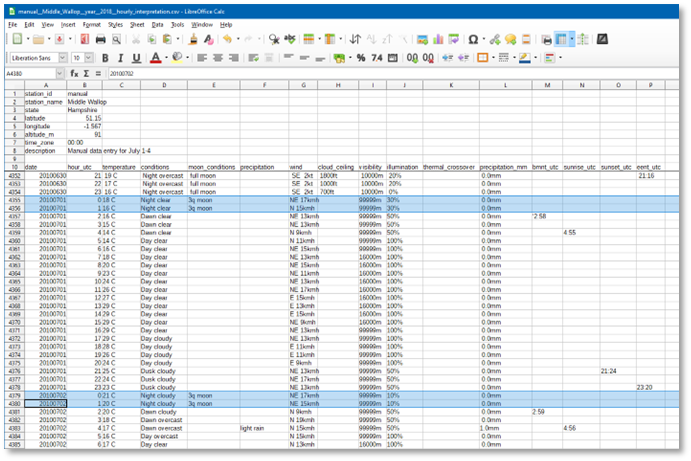This screenshot has height=461, width=691.
Task: Open the Data menu
Action: tap(157, 24)
